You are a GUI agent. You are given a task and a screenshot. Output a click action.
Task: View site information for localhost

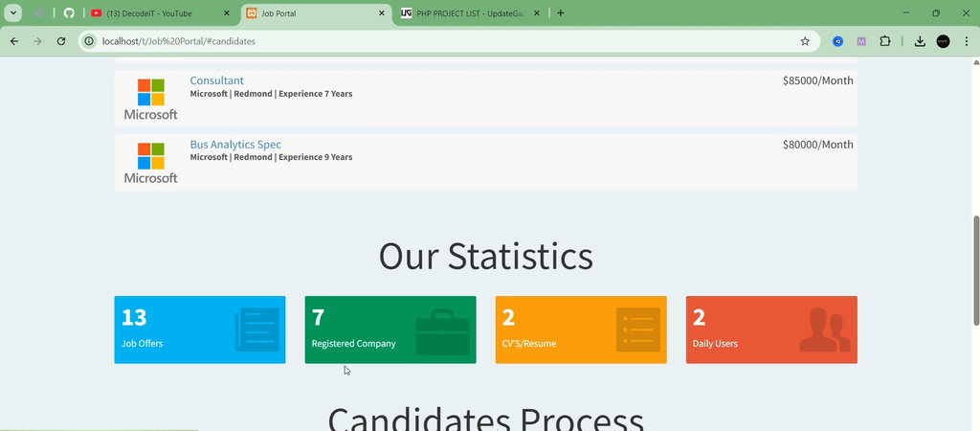pos(89,41)
